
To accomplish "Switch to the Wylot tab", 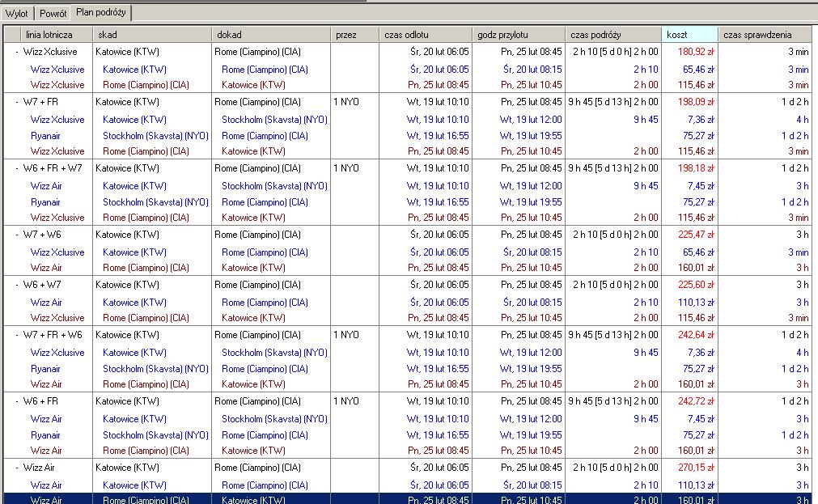I will [17, 14].
